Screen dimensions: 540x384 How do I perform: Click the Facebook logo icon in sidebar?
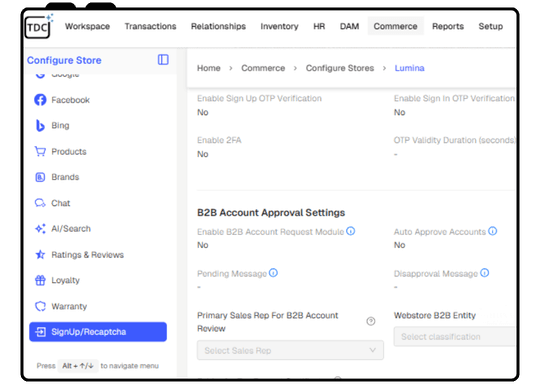click(40, 100)
